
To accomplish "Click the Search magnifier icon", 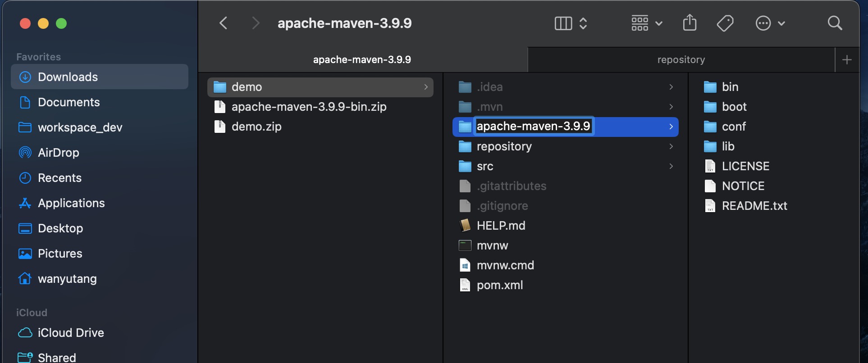I will coord(835,23).
